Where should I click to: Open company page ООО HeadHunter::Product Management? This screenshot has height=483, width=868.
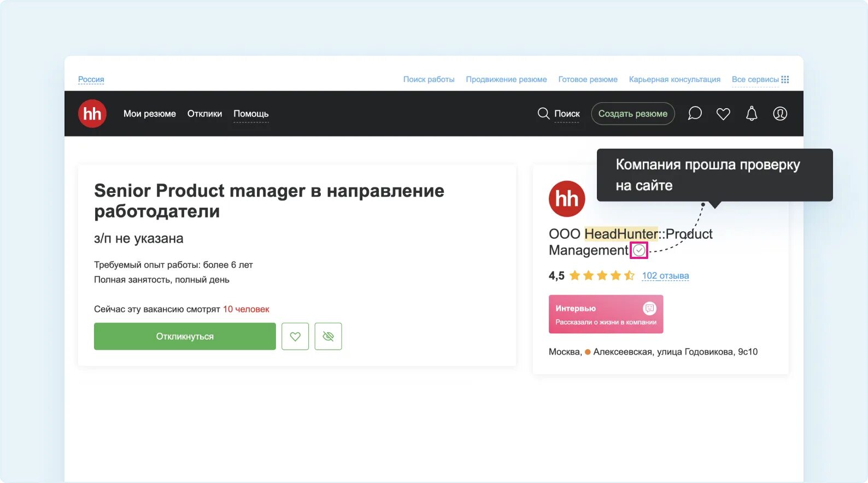point(630,242)
